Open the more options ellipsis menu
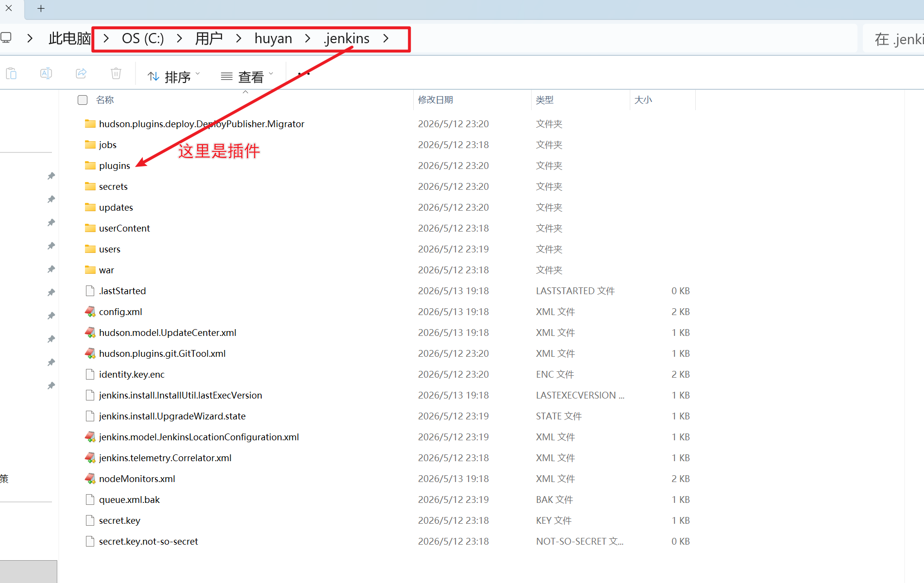Image resolution: width=924 pixels, height=583 pixels. 304,74
